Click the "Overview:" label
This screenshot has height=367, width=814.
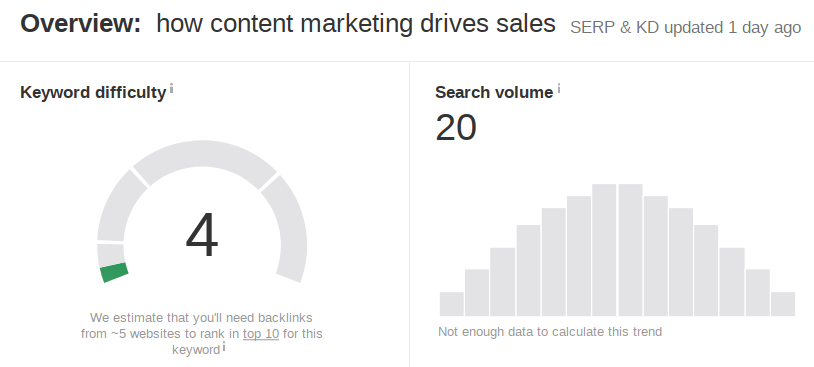click(80, 24)
